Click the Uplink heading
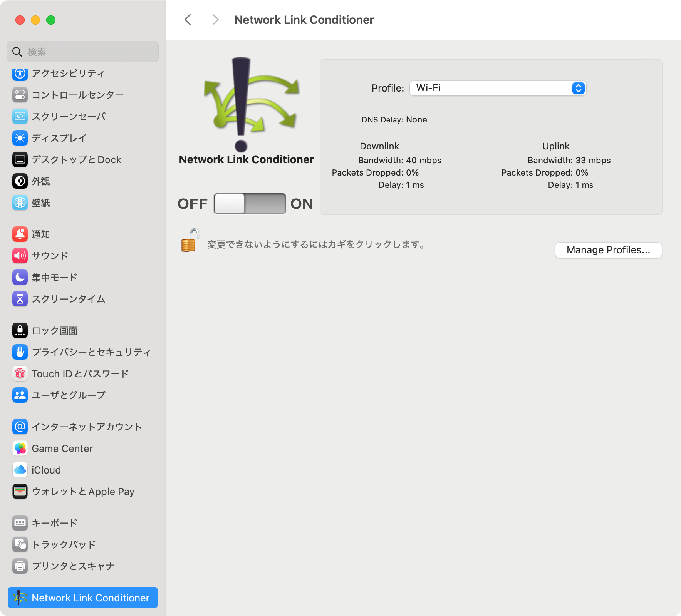This screenshot has height=616, width=681. (x=556, y=146)
